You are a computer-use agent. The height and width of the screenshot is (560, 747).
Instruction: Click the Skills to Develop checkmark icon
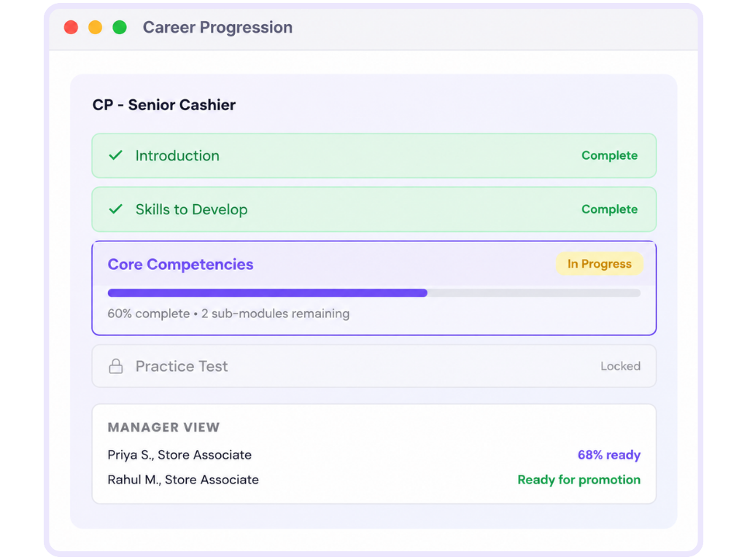[x=116, y=209]
